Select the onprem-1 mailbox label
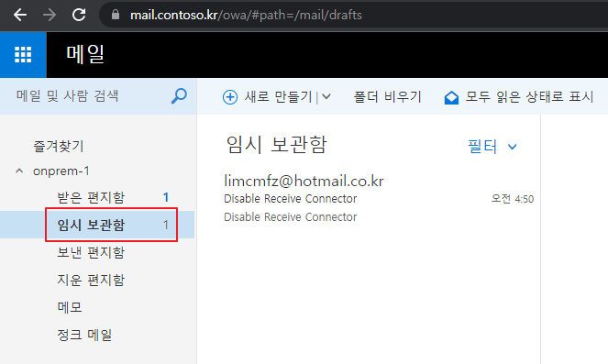 (x=61, y=171)
